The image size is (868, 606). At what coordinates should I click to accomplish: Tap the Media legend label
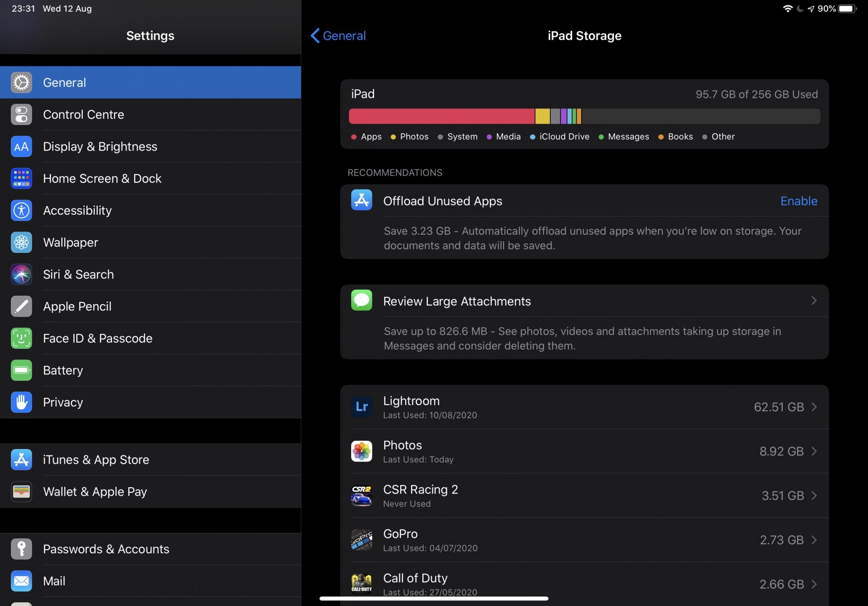(508, 137)
